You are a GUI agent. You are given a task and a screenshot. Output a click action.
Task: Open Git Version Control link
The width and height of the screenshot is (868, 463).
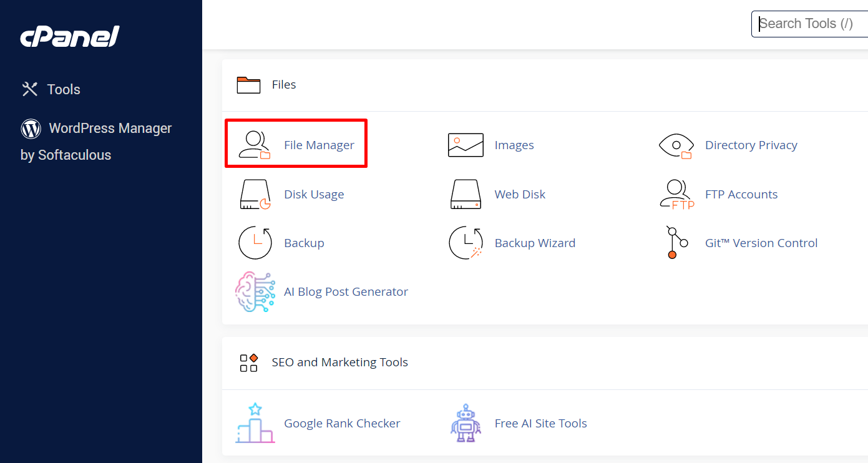(x=761, y=243)
